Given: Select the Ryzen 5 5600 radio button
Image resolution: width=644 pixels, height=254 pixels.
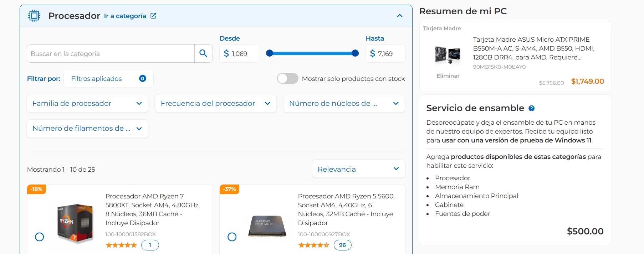Looking at the screenshot, I should (232, 237).
